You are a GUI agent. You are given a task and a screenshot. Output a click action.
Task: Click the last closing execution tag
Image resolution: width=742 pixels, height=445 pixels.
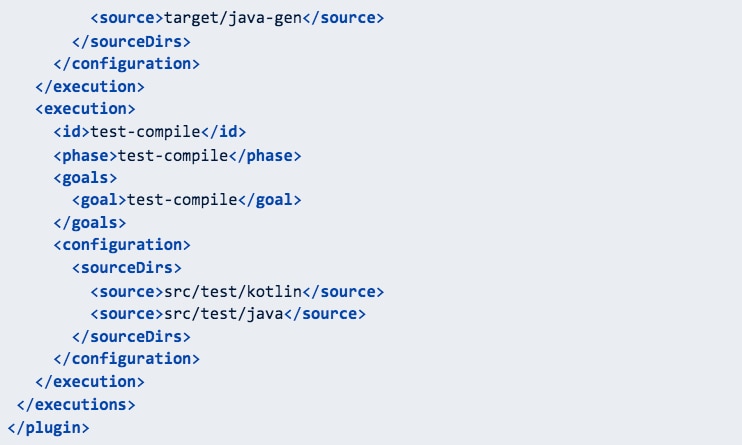90,382
